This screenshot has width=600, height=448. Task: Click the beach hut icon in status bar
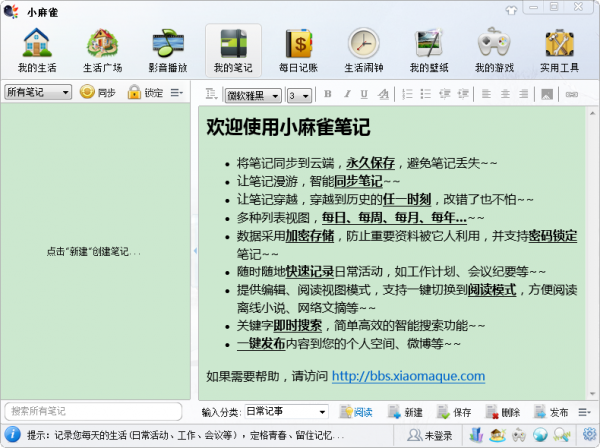pos(498,435)
